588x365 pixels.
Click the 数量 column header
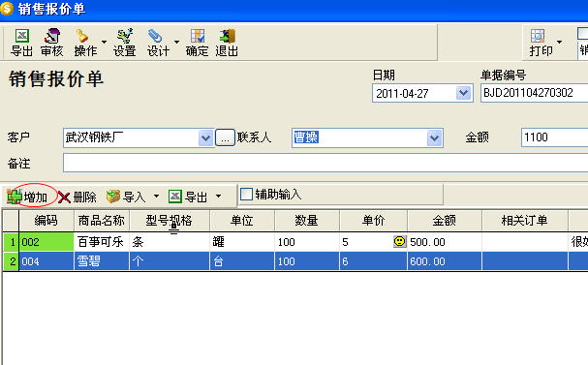[x=307, y=221]
